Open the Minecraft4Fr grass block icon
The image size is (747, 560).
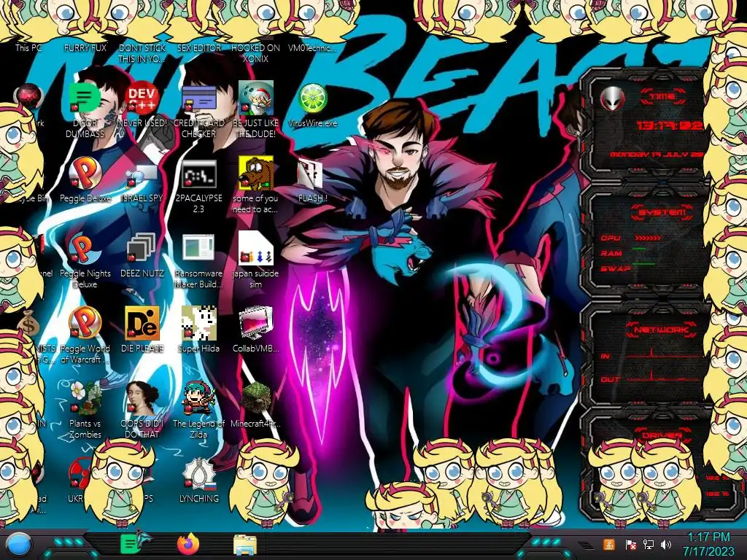pos(256,398)
